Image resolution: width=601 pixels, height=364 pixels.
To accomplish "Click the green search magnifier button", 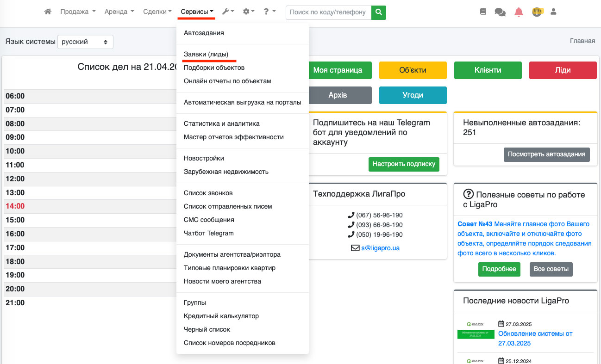I will [x=379, y=12].
